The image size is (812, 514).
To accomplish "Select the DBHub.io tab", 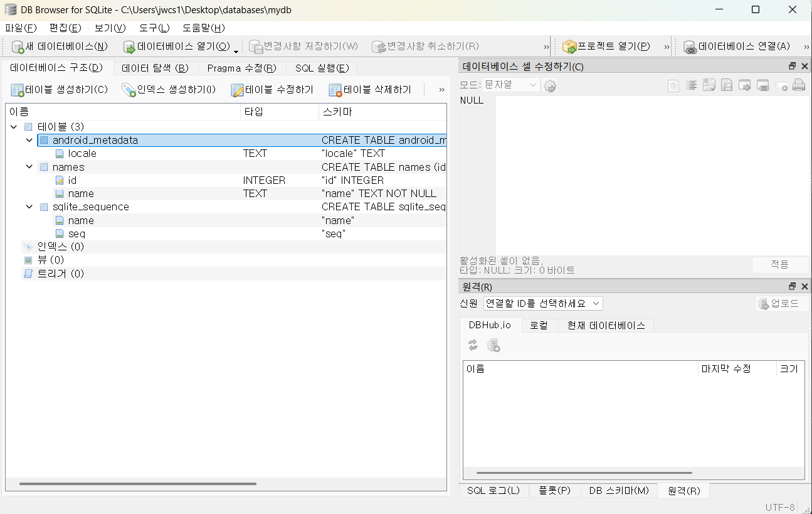I will (x=490, y=325).
